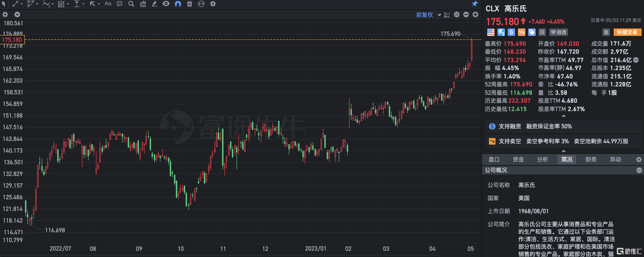Click the 116.698 low price marker

point(55,230)
